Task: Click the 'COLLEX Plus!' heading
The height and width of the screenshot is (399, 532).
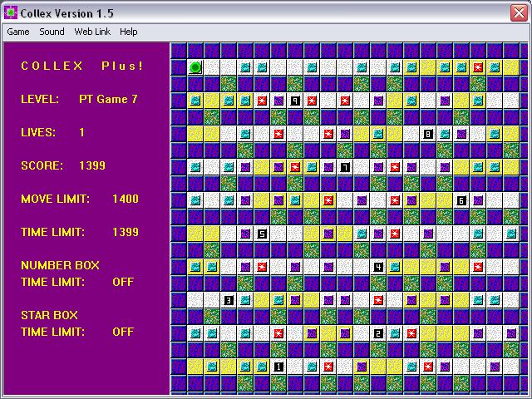Action: (x=81, y=66)
